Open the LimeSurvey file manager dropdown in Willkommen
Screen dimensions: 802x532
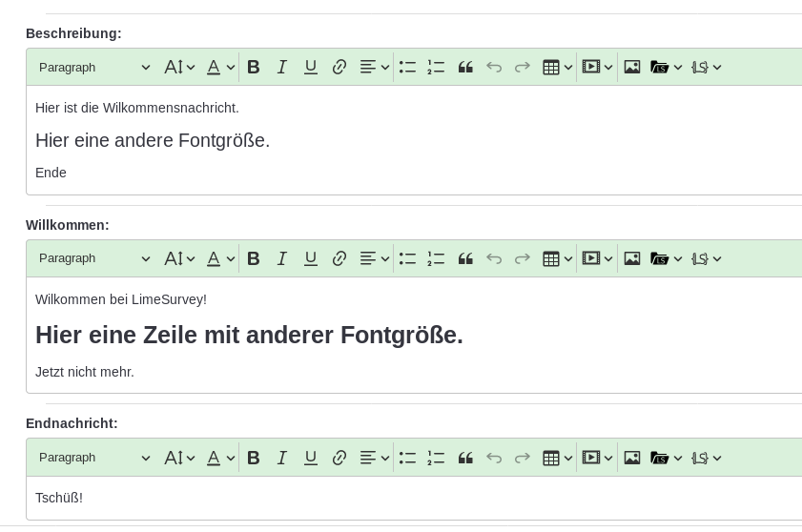[666, 258]
